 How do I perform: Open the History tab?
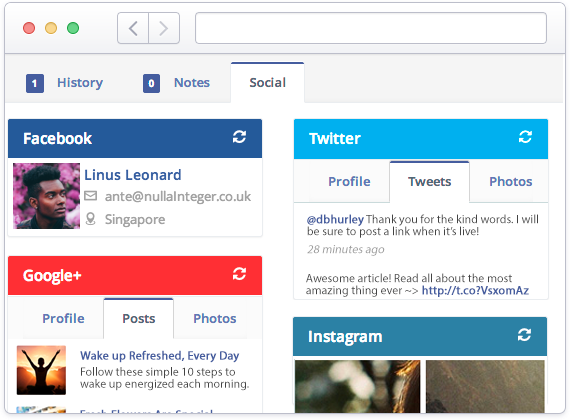click(65, 83)
